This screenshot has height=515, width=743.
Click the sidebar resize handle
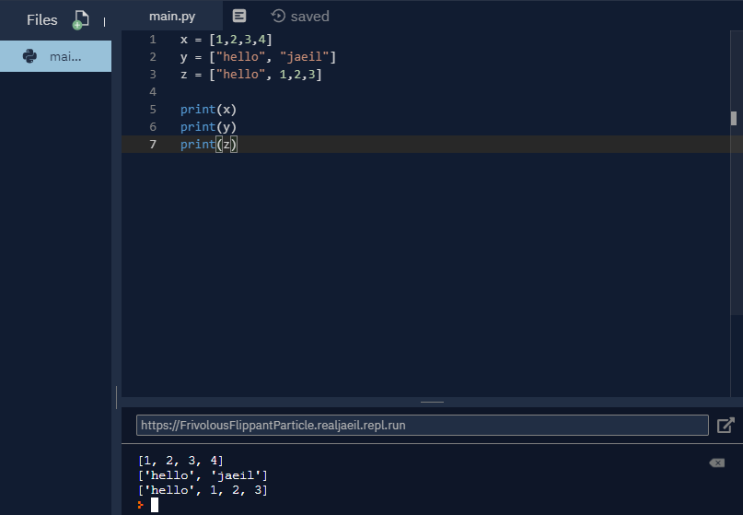point(117,397)
